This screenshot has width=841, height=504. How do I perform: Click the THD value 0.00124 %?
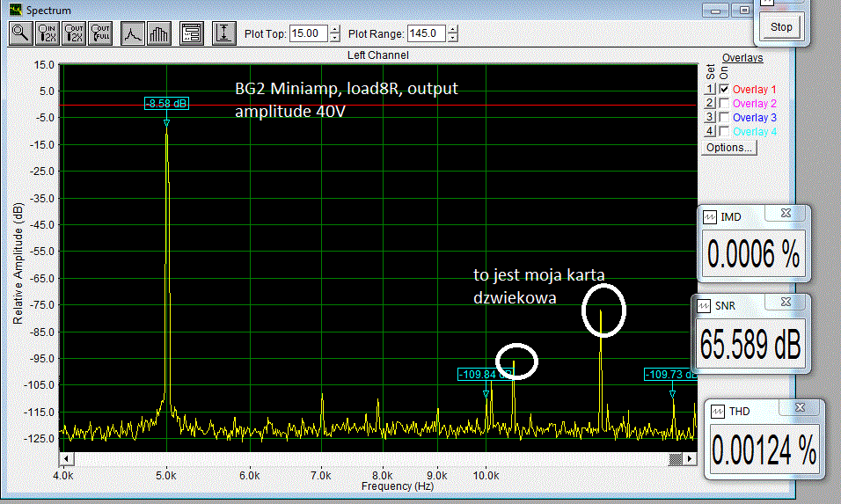(x=764, y=449)
